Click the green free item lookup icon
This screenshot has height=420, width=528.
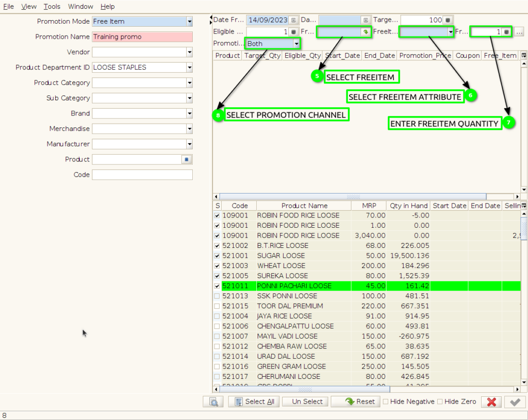[366, 32]
